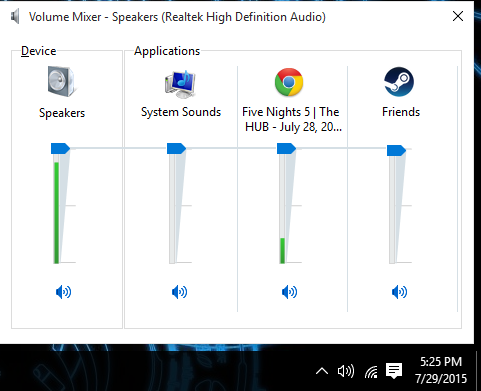This screenshot has width=481, height=391.
Task: Click the speaker icon in title bar
Action: (x=15, y=17)
